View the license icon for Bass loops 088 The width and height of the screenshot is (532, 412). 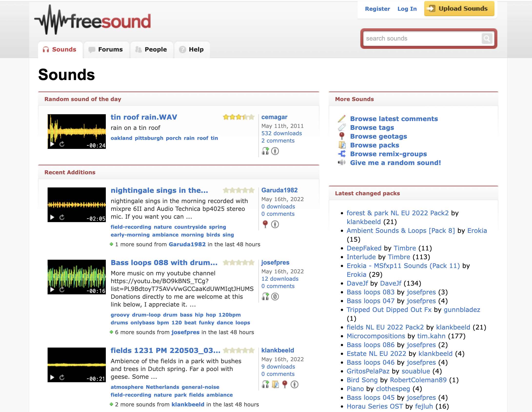(x=276, y=297)
